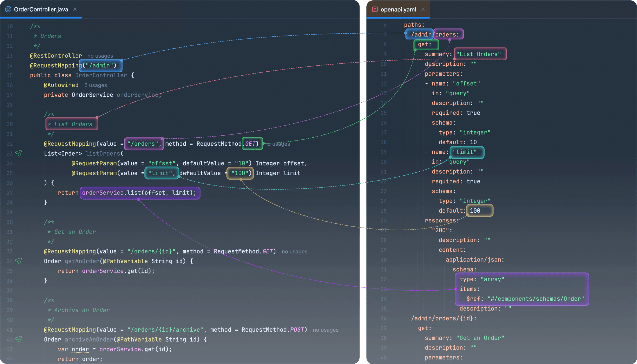Screen dimensions: 637x364
Task: Click the "5 usages" hint beside @Autowired
Action: (96, 85)
